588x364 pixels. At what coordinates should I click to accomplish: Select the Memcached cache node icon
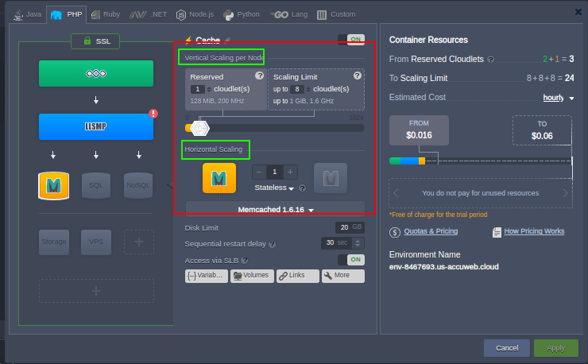(x=54, y=185)
